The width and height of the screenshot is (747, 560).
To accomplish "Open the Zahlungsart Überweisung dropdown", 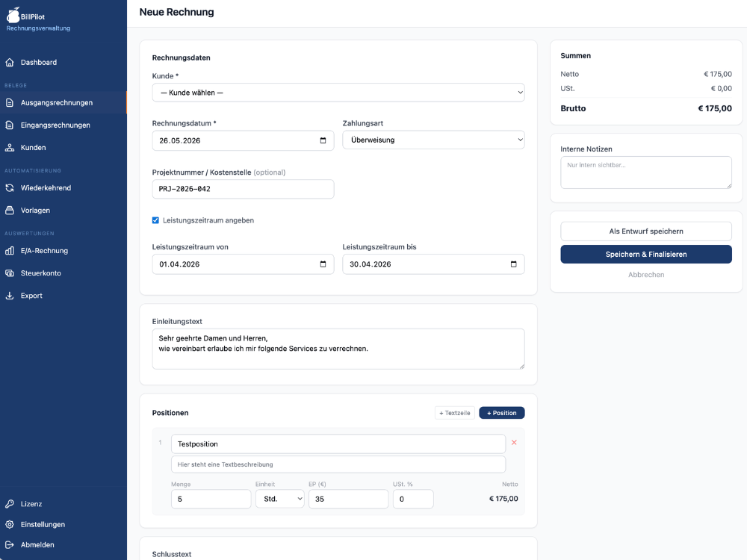I will [x=433, y=140].
